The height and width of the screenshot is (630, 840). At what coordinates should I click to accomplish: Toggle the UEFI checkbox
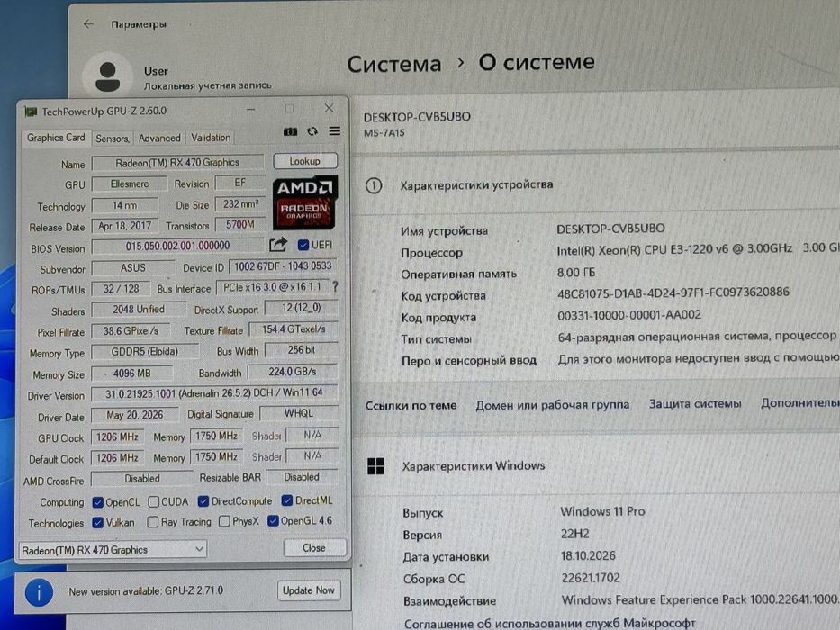tap(303, 245)
